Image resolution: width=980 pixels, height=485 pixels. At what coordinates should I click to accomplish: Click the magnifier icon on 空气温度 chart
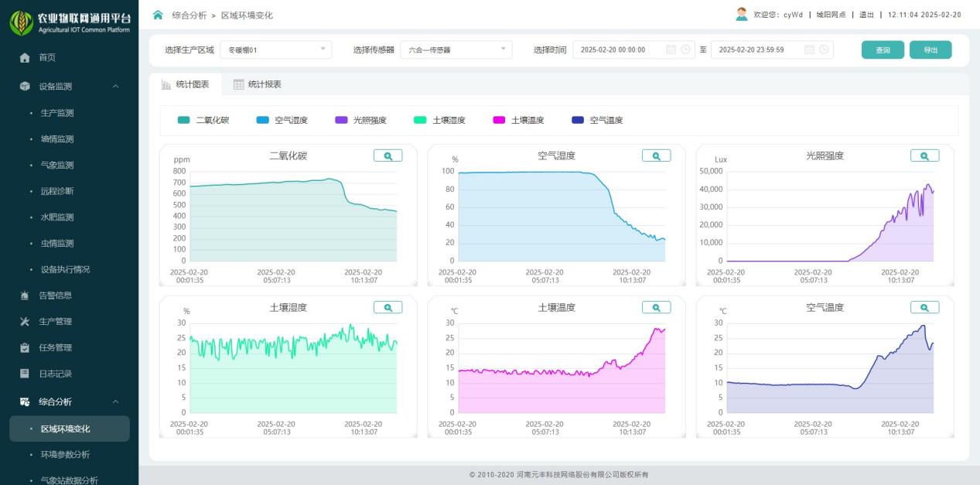click(924, 307)
